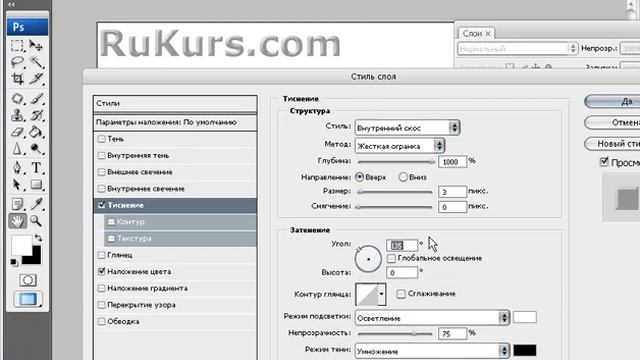Toggle Глобальное освещение checkbox
The height and width of the screenshot is (360, 640).
[391, 258]
